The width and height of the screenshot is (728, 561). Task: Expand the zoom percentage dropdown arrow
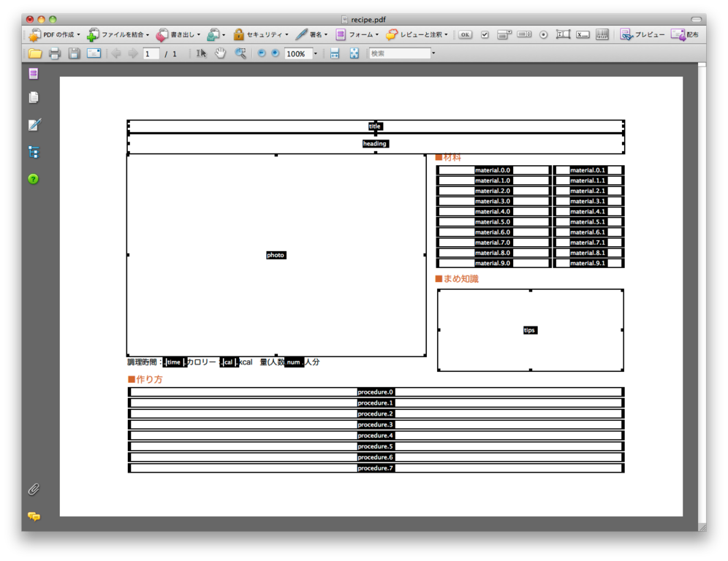[x=316, y=53]
